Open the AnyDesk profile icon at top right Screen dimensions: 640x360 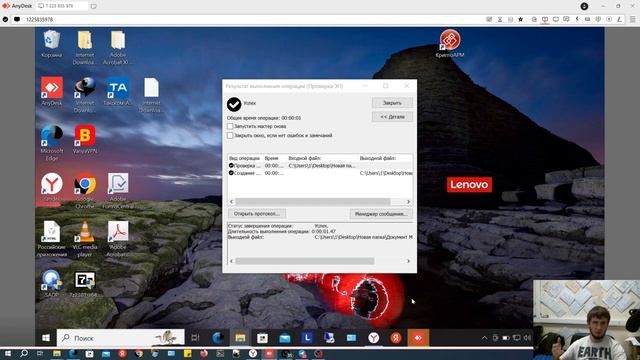coord(584,6)
